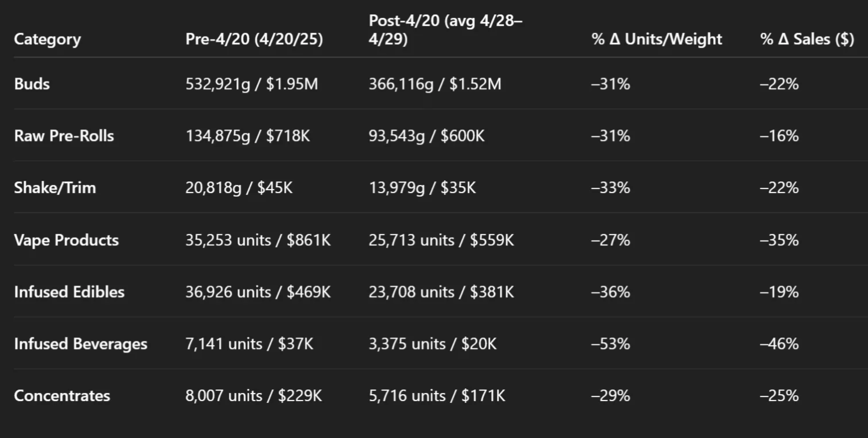Click the 5,716 units / $171K cell
The image size is (868, 438).
437,396
